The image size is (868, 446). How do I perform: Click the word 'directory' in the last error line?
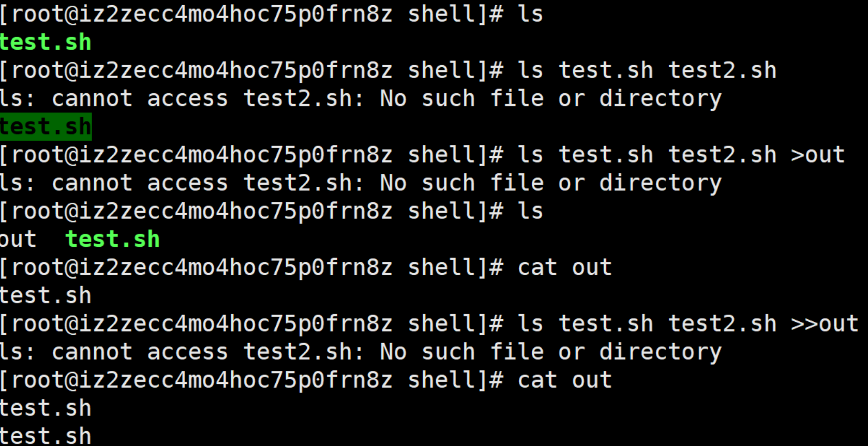(x=660, y=352)
